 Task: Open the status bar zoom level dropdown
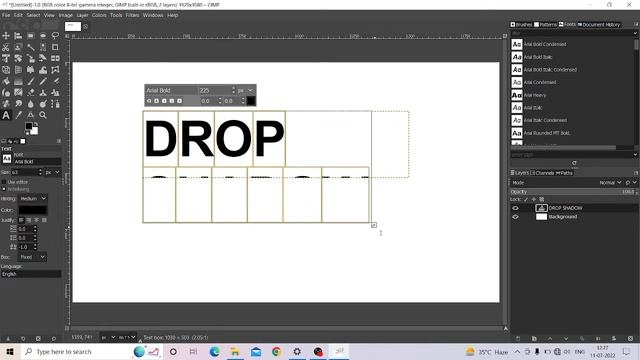coord(127,338)
